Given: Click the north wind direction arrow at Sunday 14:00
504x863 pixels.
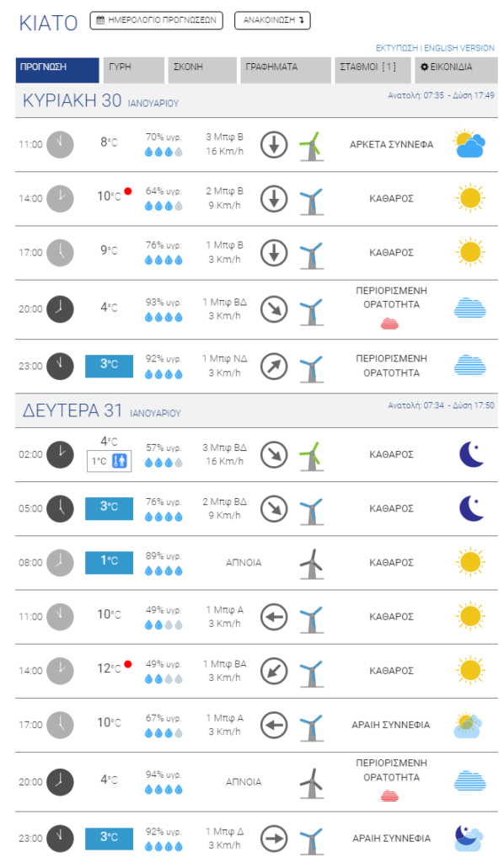Looking at the screenshot, I should (x=273, y=198).
